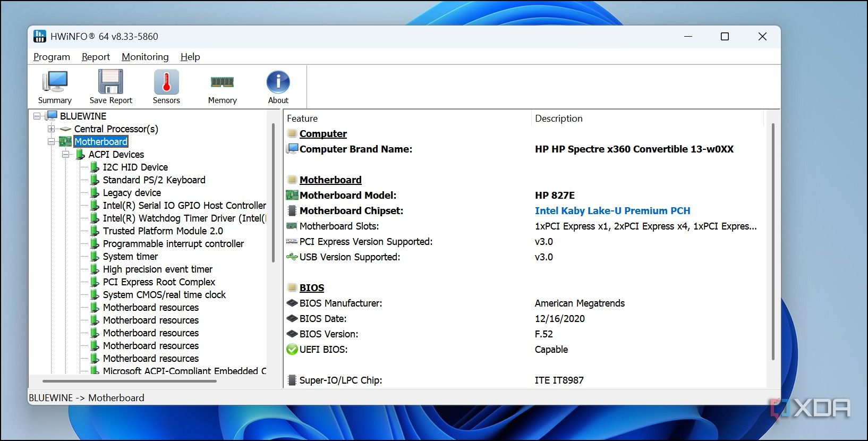868x441 pixels.
Task: Open the Summary toolbar button
Action: (x=55, y=87)
